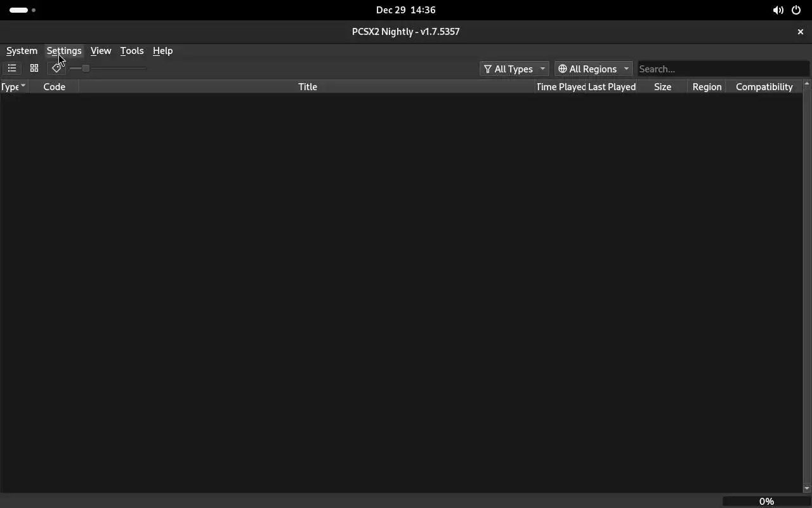
Task: Sort by the Title column
Action: point(308,87)
